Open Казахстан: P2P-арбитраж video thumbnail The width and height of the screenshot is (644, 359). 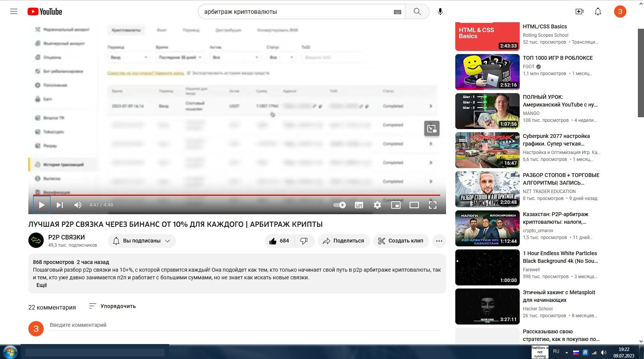pos(487,228)
